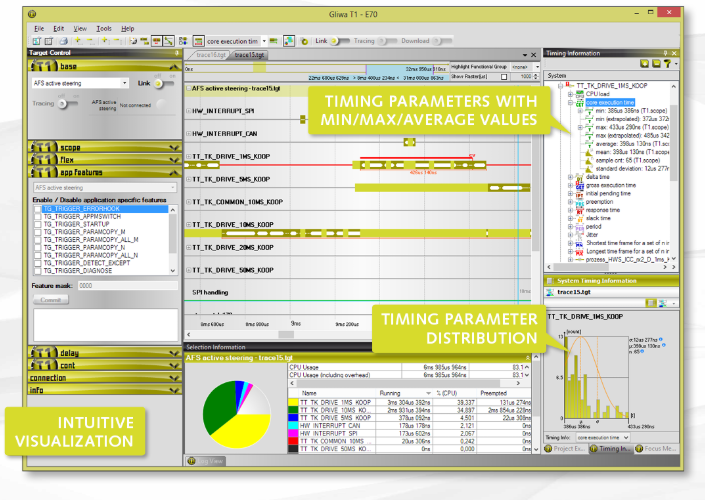This screenshot has width=705, height=500.
Task: Expand the connection section
Action: 174,378
